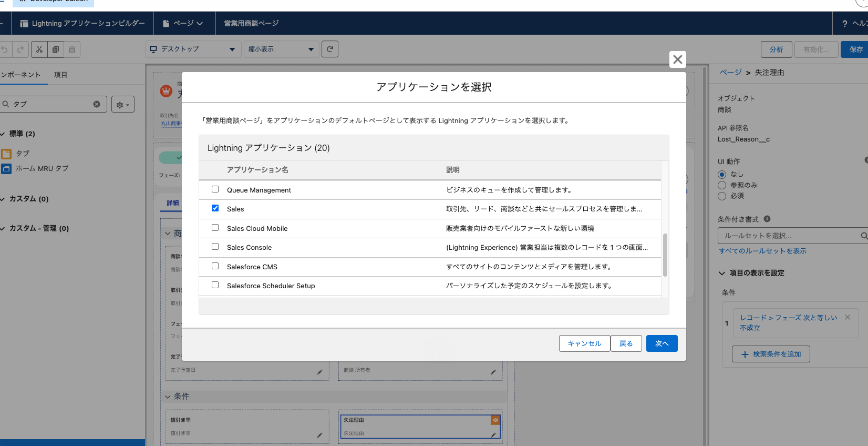Click the cut scissors icon
The image size is (868, 446).
click(39, 49)
